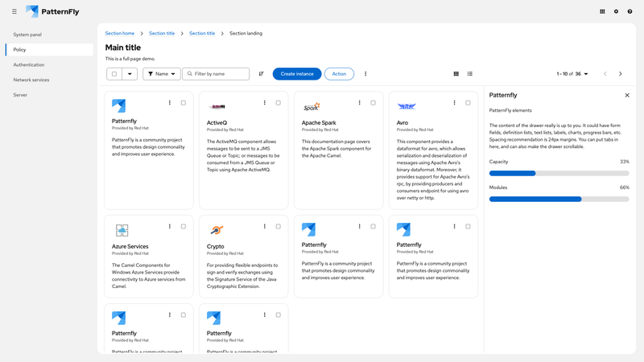Screen dimensions: 644x362
Task: Click the Apache Spark card title
Action: coord(319,123)
